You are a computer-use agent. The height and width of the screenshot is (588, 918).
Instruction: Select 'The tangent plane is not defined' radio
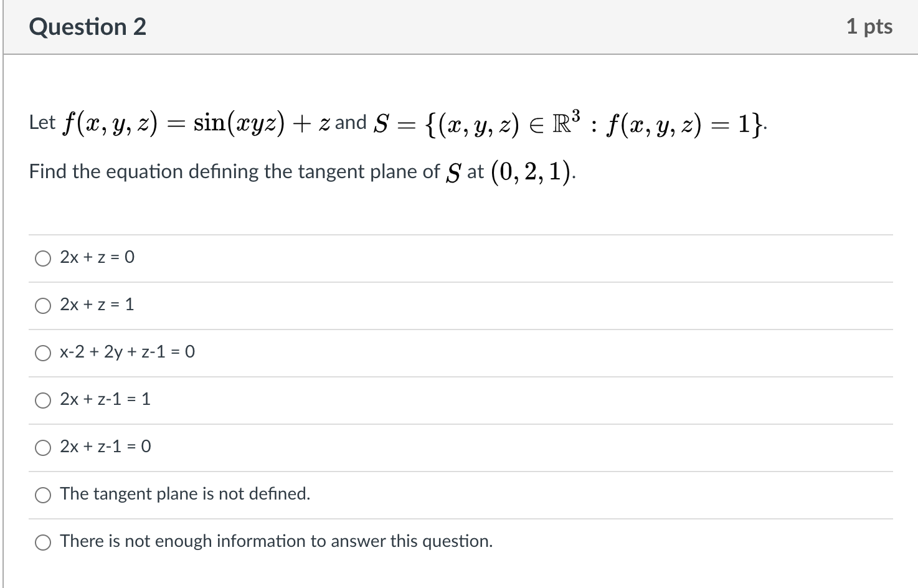[x=43, y=495]
